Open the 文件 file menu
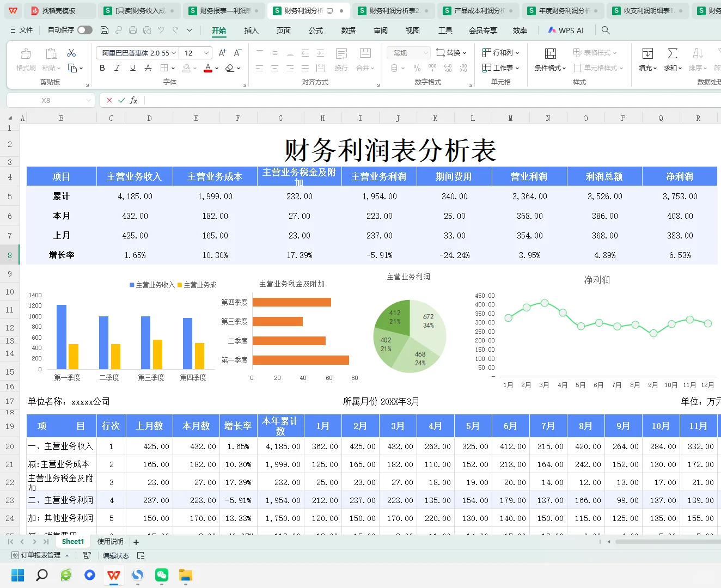Screen dimensions: 721x588 point(22,30)
